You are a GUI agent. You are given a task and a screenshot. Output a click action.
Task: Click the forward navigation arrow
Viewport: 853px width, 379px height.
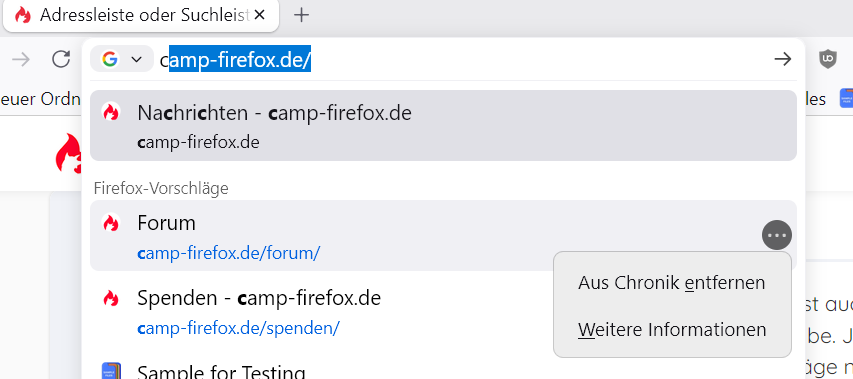tap(21, 59)
